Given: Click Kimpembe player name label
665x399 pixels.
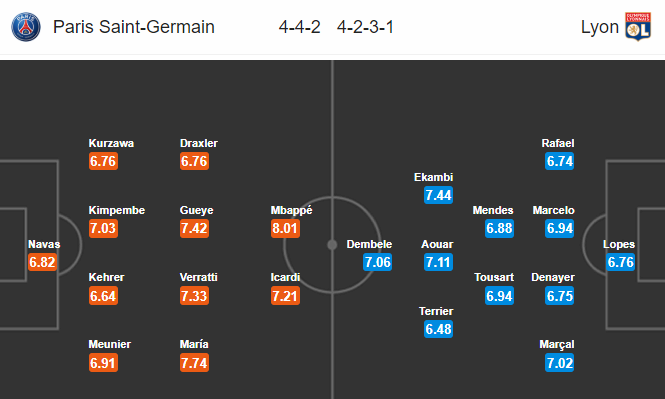Looking at the screenshot, I should pyautogui.click(x=117, y=210).
